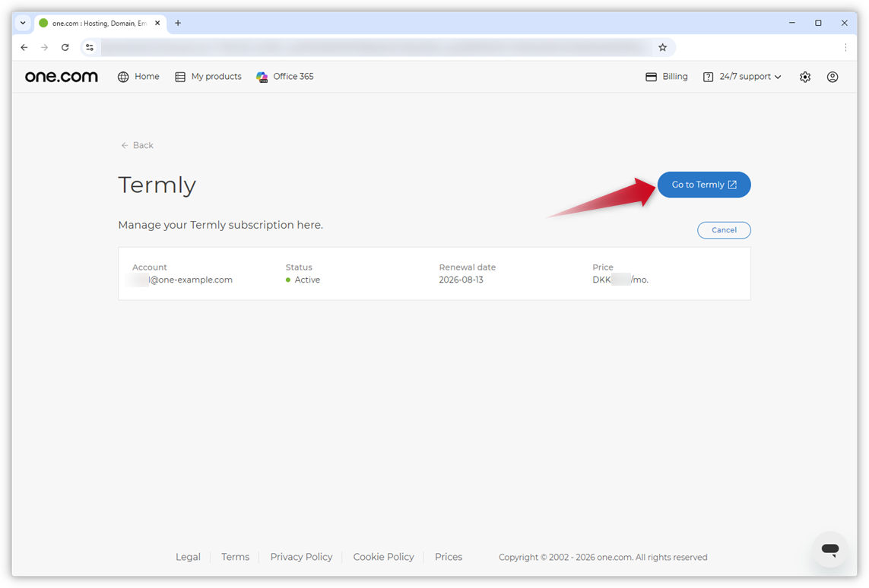The width and height of the screenshot is (869, 588).
Task: Navigate forward with browser forward arrow
Action: (x=44, y=48)
